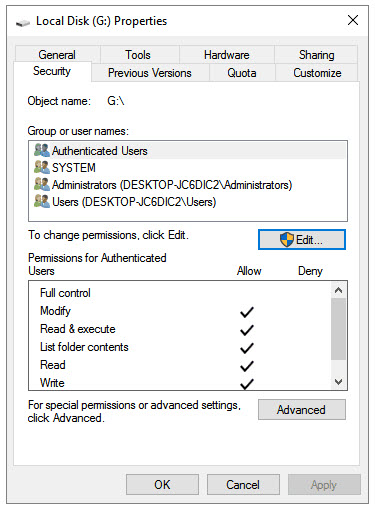Image resolution: width=375 pixels, height=509 pixels.
Task: Click the permissions list scroll down arrow
Action: pyautogui.click(x=338, y=381)
